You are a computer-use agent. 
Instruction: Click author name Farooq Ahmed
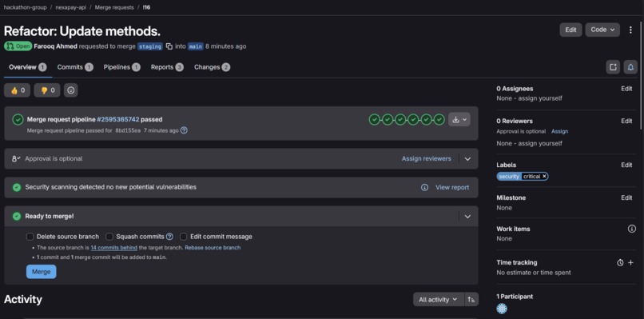point(55,46)
